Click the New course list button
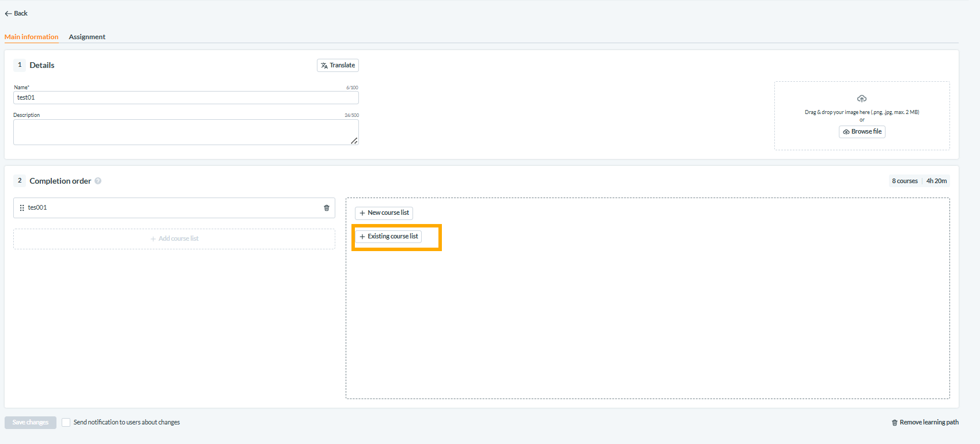Screen dimensions: 980x444 click(x=384, y=213)
